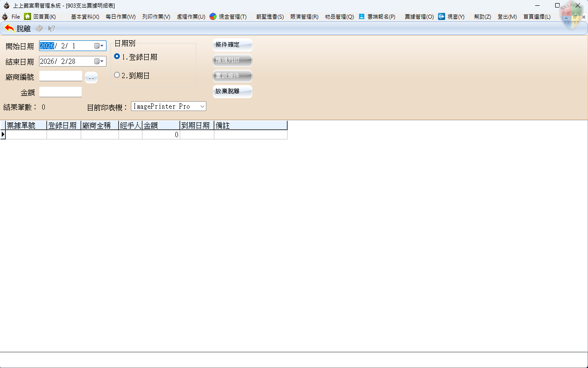Open the 票據管理 menu
The width and height of the screenshot is (588, 368).
419,16
